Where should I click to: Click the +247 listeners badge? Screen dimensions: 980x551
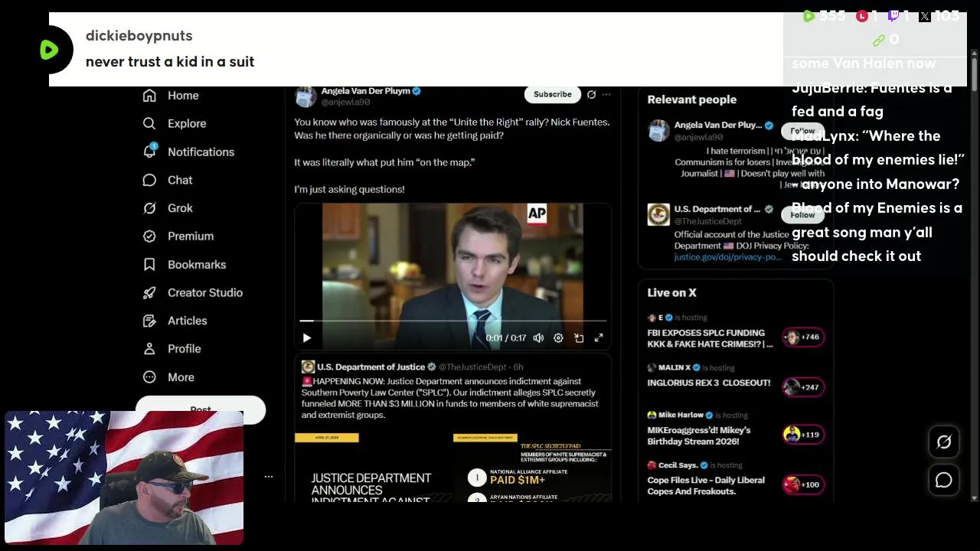click(x=803, y=387)
